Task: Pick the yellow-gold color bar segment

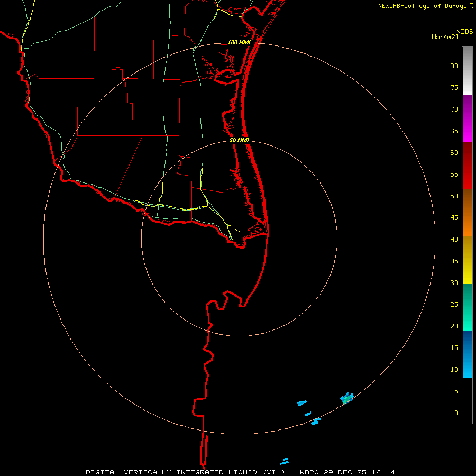Action: click(467, 260)
